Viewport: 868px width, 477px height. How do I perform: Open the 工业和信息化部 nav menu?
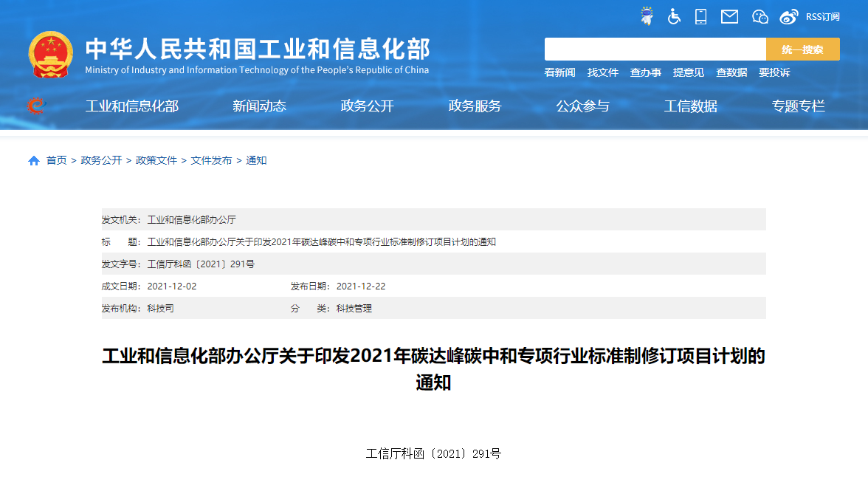click(132, 106)
